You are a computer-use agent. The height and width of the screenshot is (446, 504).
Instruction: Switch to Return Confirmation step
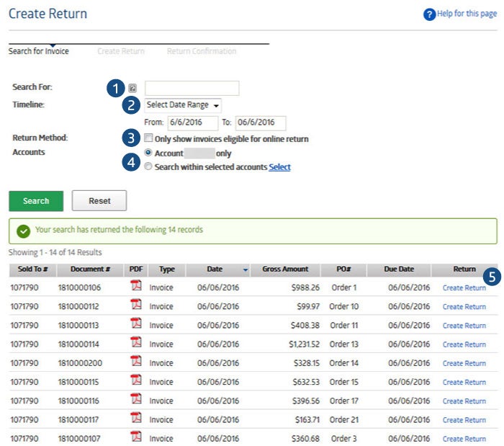pyautogui.click(x=202, y=52)
